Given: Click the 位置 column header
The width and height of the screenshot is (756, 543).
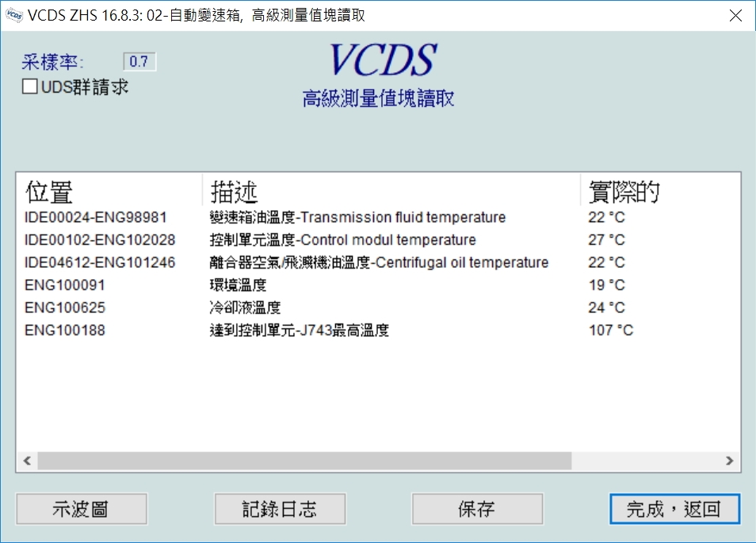Looking at the screenshot, I should pyautogui.click(x=109, y=192).
